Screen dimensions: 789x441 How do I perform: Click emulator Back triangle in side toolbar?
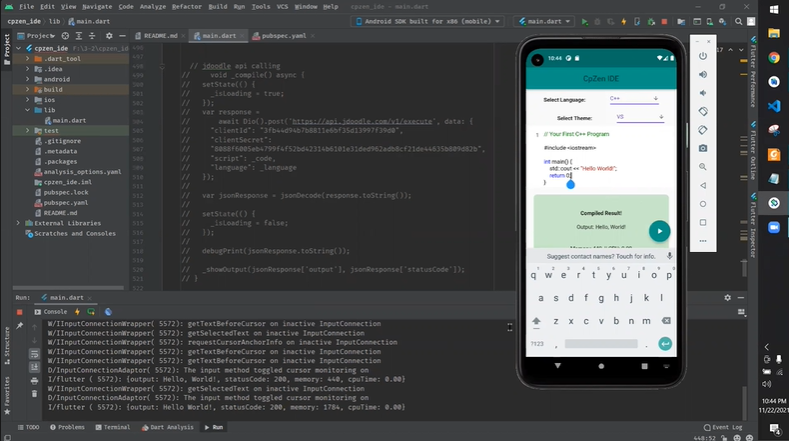click(x=703, y=185)
